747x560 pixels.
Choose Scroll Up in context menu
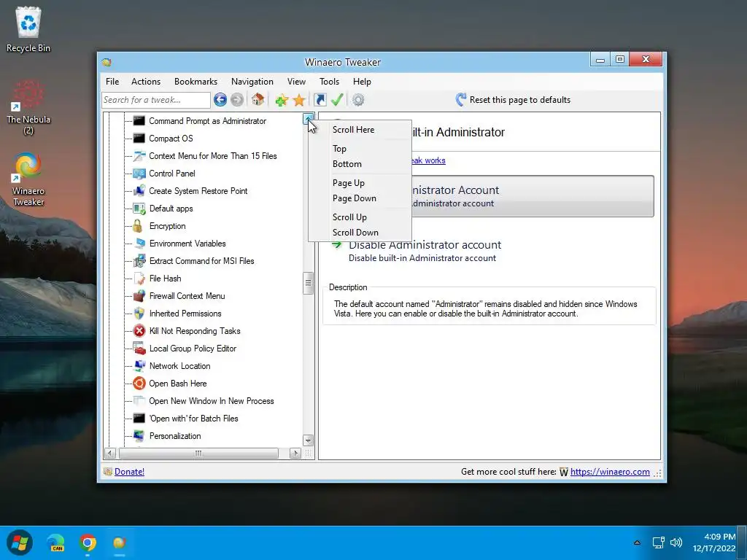point(360,217)
